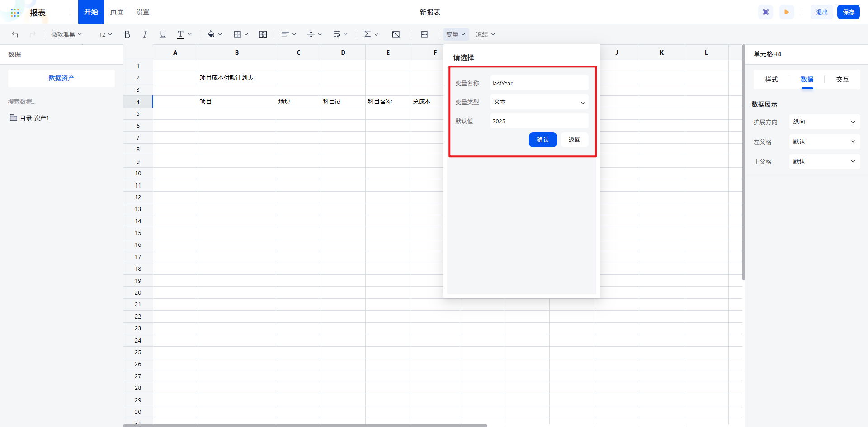Toggle underline formatting
This screenshot has width=868, height=427.
pyautogui.click(x=163, y=34)
